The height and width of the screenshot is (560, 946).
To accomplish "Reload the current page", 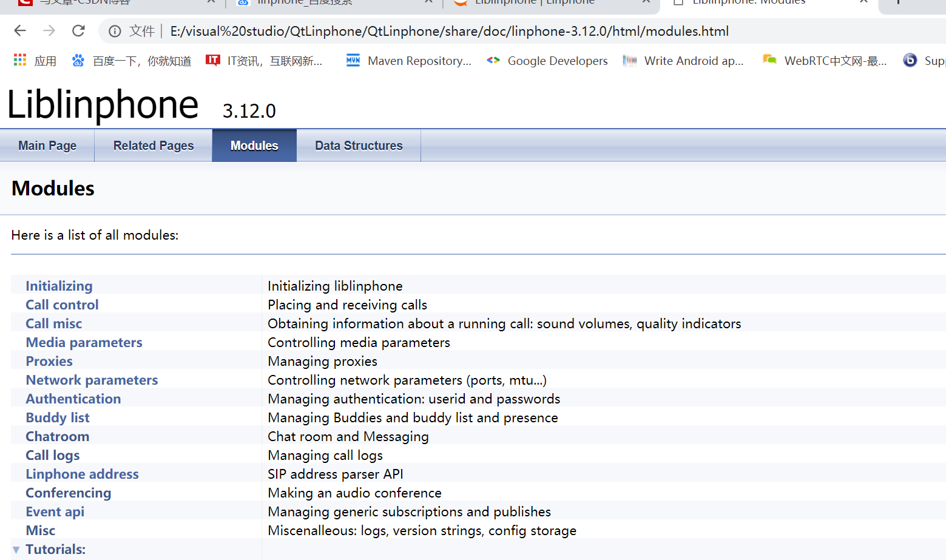I will pyautogui.click(x=78, y=31).
